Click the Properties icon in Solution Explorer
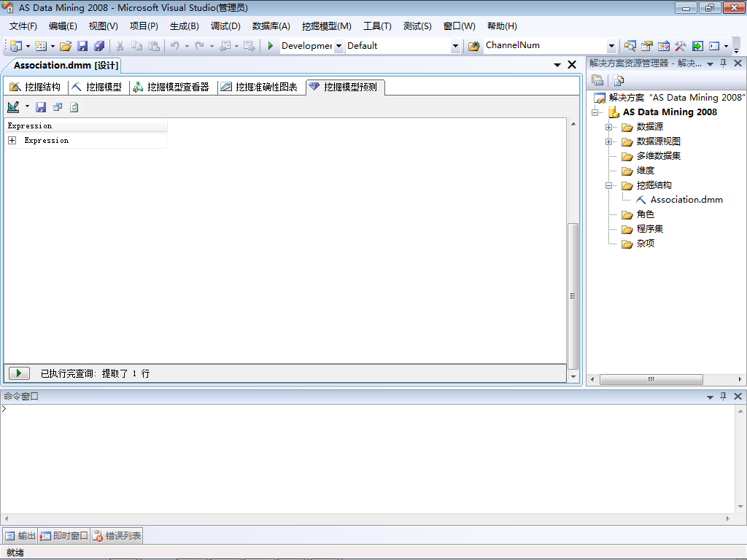The width and height of the screenshot is (747, 560). (597, 80)
